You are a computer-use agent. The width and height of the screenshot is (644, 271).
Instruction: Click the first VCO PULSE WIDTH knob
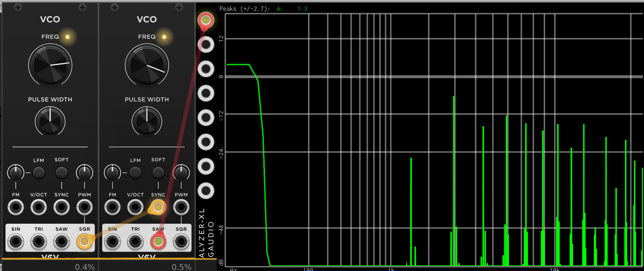[50, 121]
